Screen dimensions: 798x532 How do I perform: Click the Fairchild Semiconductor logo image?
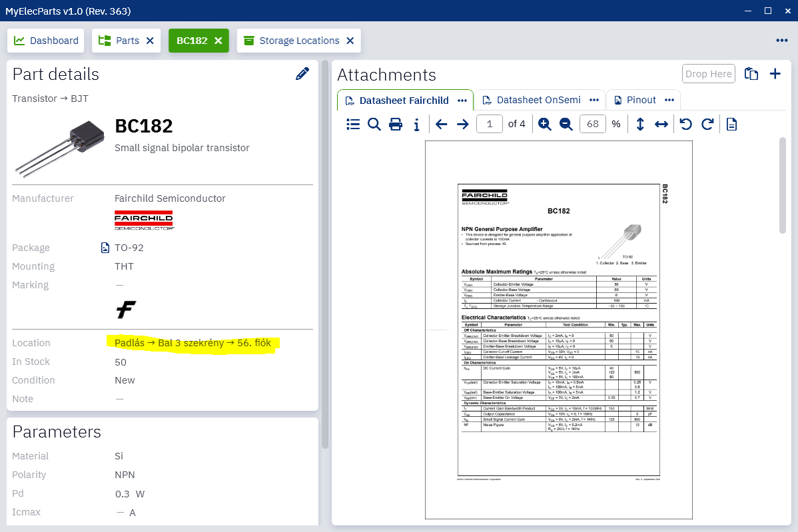tap(144, 220)
